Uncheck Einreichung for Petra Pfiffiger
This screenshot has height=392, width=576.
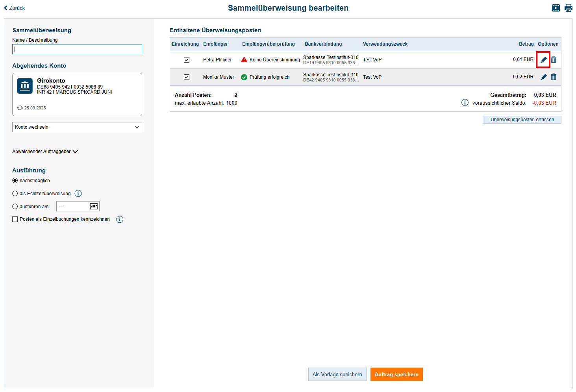pyautogui.click(x=187, y=60)
